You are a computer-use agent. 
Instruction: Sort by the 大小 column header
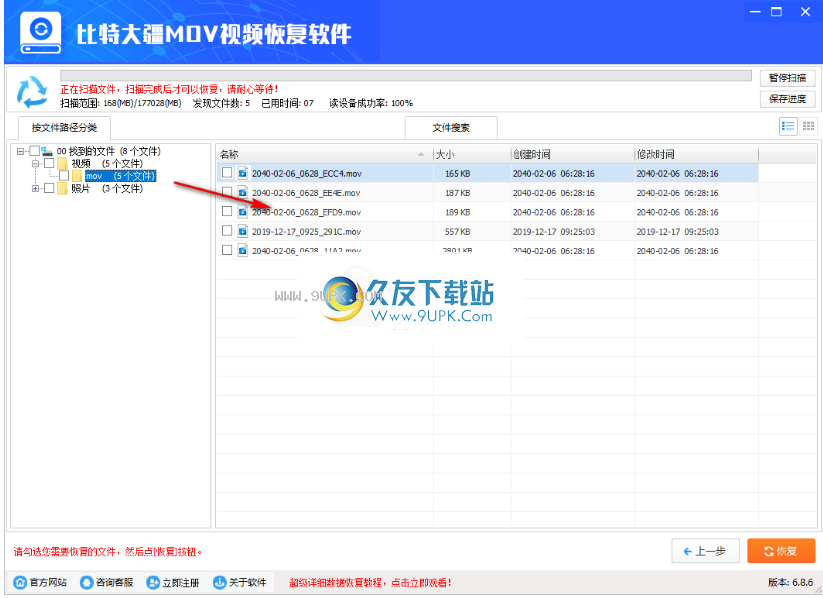coord(472,154)
